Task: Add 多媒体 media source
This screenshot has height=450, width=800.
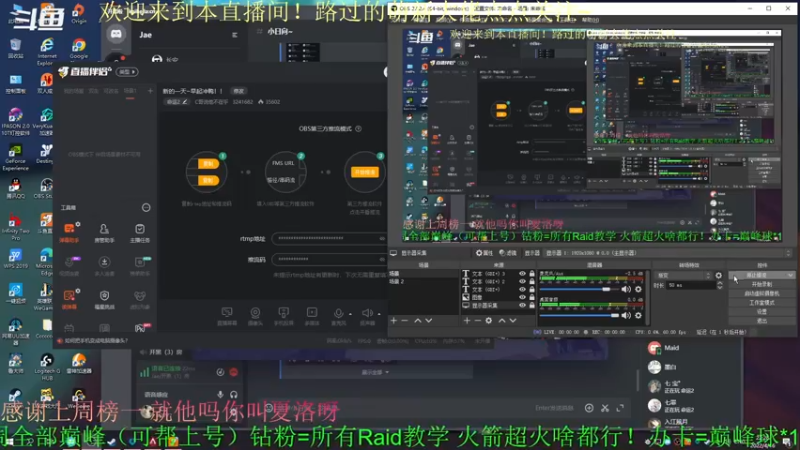Action: tap(312, 316)
